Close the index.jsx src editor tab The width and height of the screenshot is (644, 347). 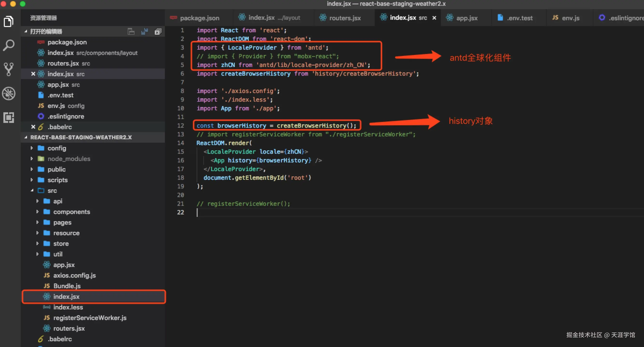pyautogui.click(x=434, y=18)
